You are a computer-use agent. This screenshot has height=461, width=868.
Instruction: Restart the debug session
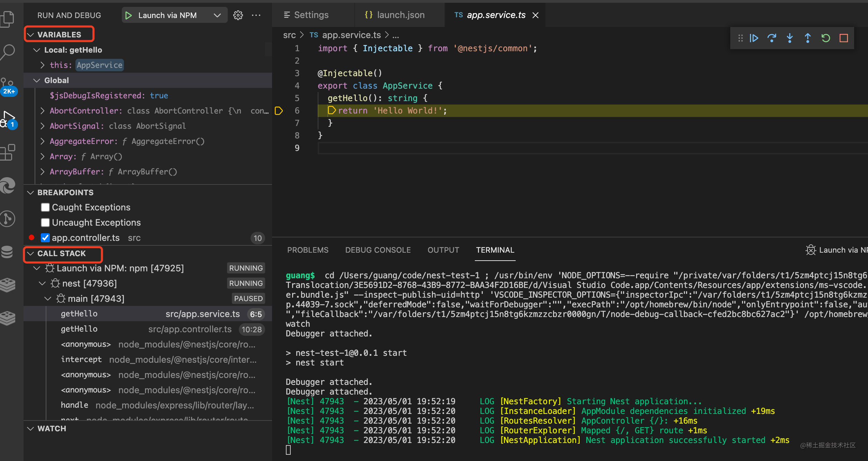pyautogui.click(x=826, y=38)
